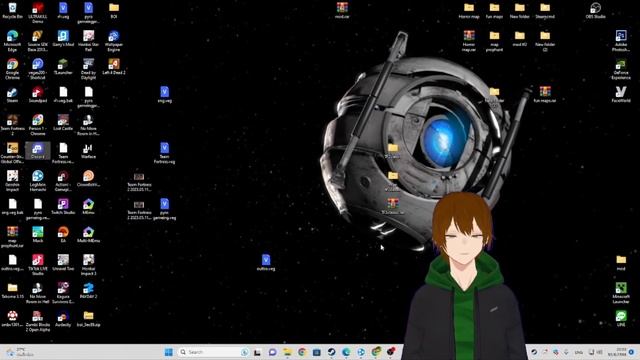
Task: Launch the ULTRAKILL Demo shortcut
Action: click(38, 12)
